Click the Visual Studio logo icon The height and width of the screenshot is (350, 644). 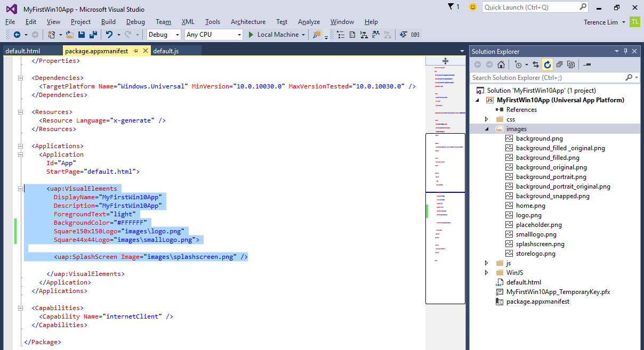click(12, 9)
